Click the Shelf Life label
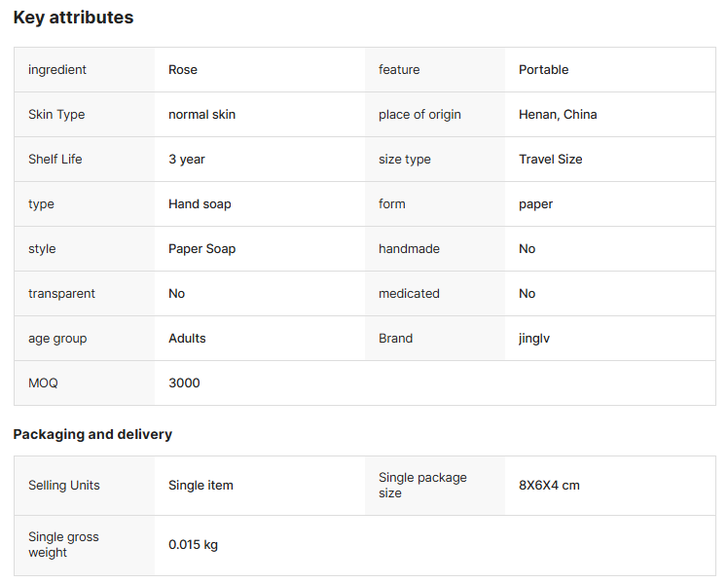 coord(55,160)
